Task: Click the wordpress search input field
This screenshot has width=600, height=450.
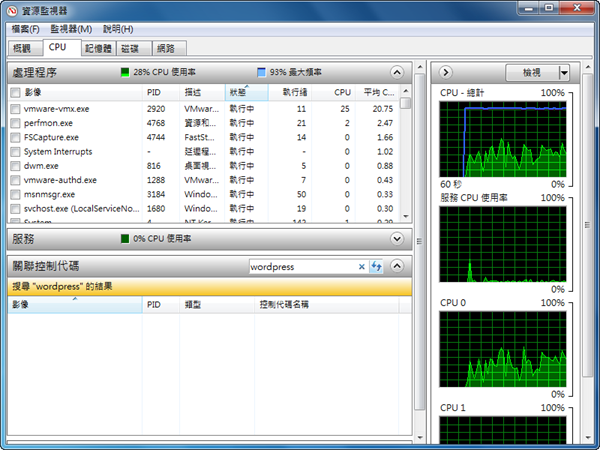Action: [x=303, y=267]
